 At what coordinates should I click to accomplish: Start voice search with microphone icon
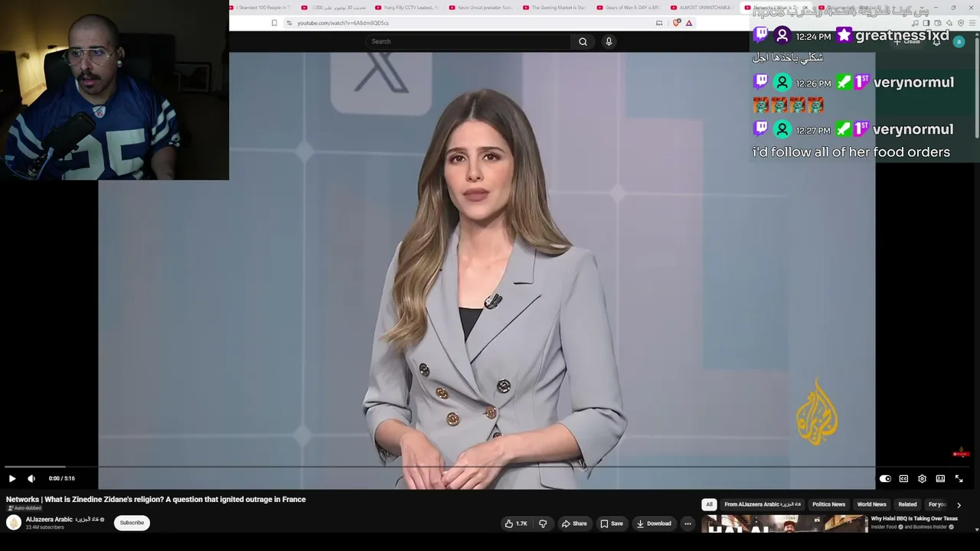[x=609, y=41]
